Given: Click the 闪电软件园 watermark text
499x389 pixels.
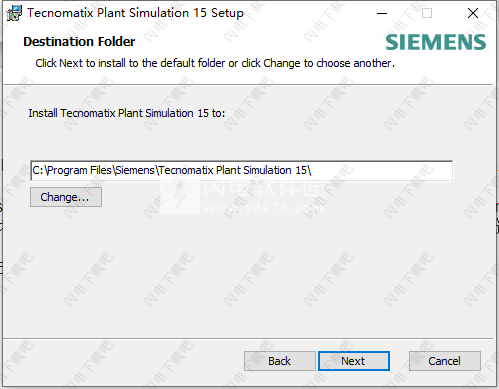Looking at the screenshot, I should click(264, 188).
